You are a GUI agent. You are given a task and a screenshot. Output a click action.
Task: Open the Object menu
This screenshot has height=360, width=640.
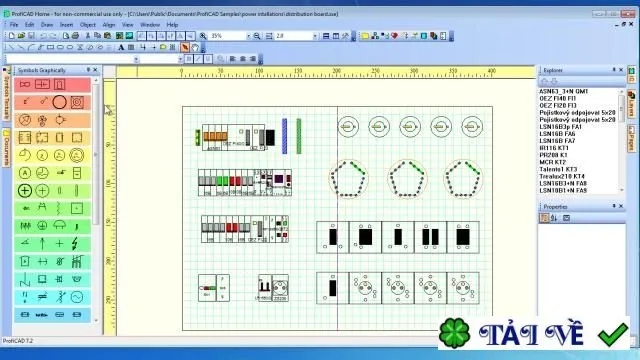88,24
